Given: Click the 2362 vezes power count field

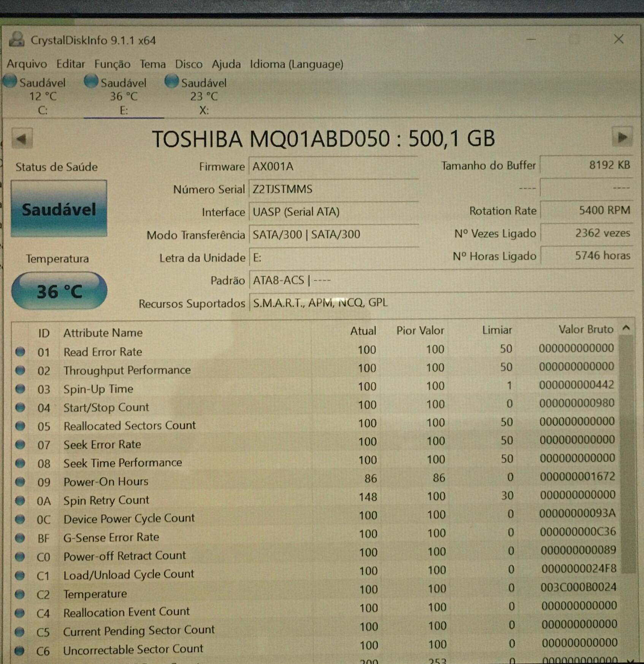Looking at the screenshot, I should point(587,233).
